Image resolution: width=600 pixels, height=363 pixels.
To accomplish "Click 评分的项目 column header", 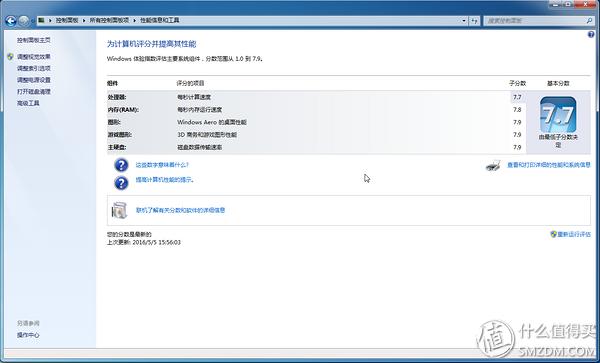I will click(x=191, y=83).
